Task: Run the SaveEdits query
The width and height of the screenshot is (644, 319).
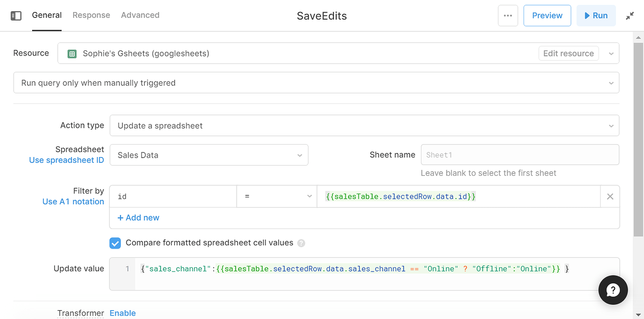Action: [x=596, y=16]
